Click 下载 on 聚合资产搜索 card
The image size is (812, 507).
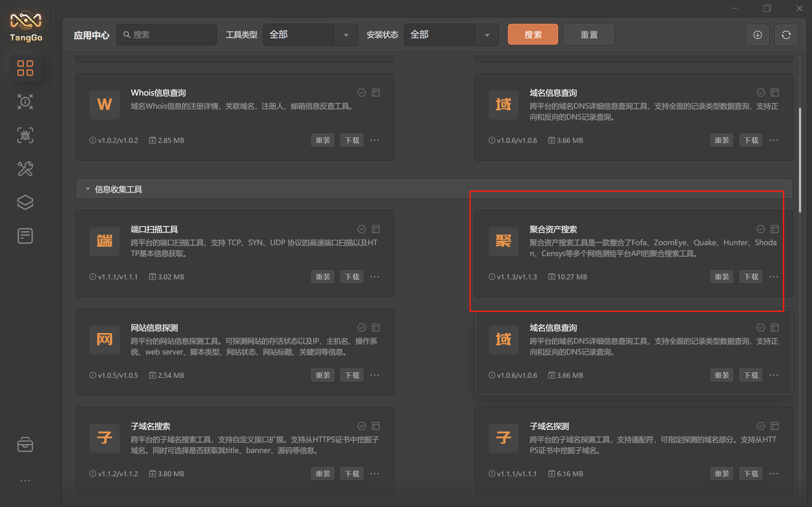tap(751, 277)
